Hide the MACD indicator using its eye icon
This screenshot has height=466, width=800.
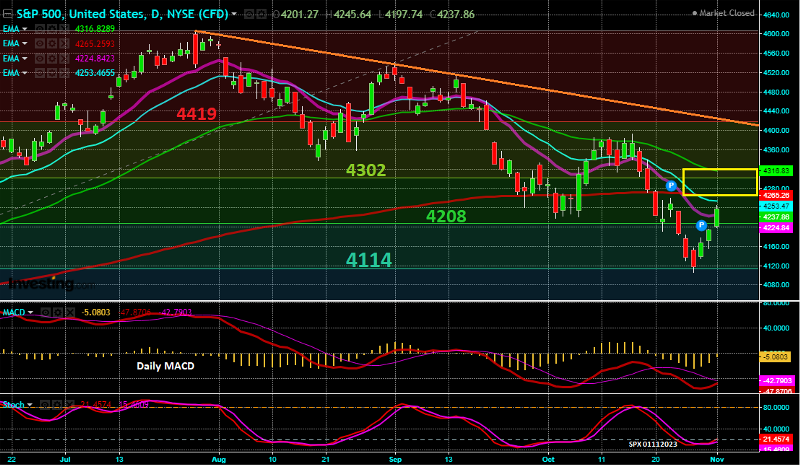coord(46,312)
